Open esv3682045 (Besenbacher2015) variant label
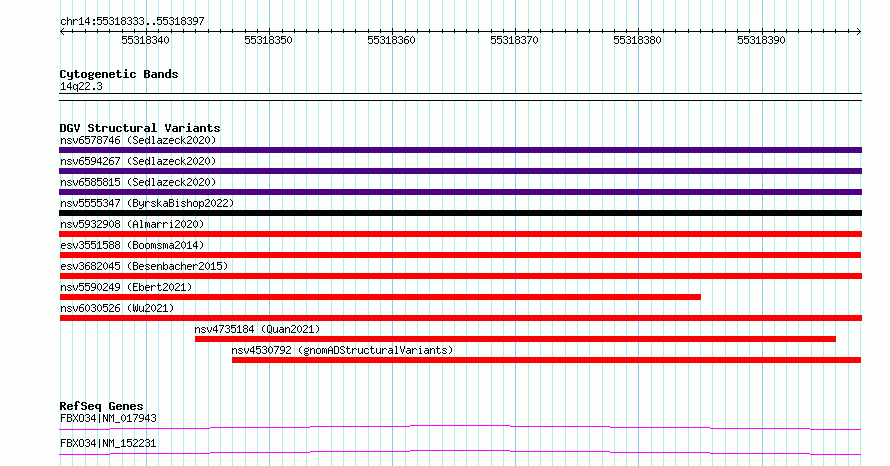The image size is (890, 466). point(144,266)
